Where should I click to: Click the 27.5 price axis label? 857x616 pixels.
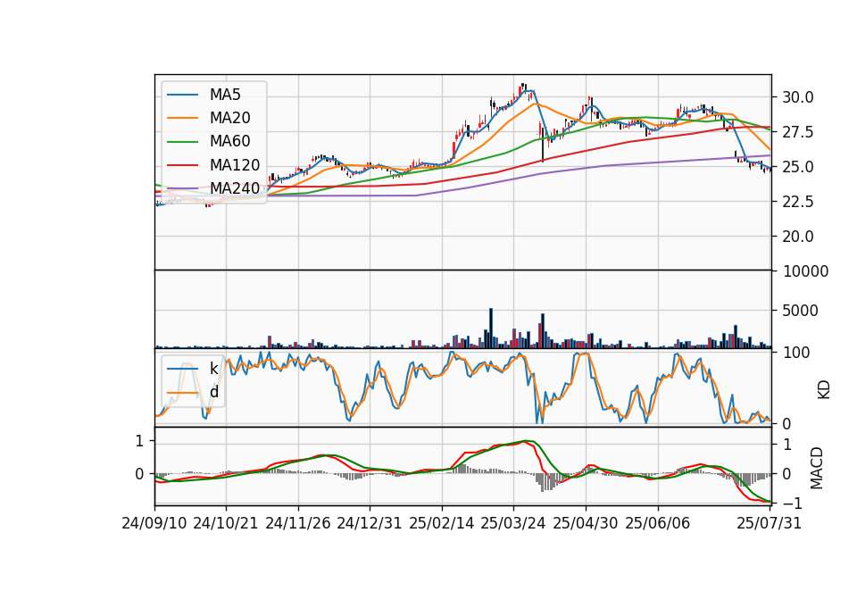click(x=798, y=132)
